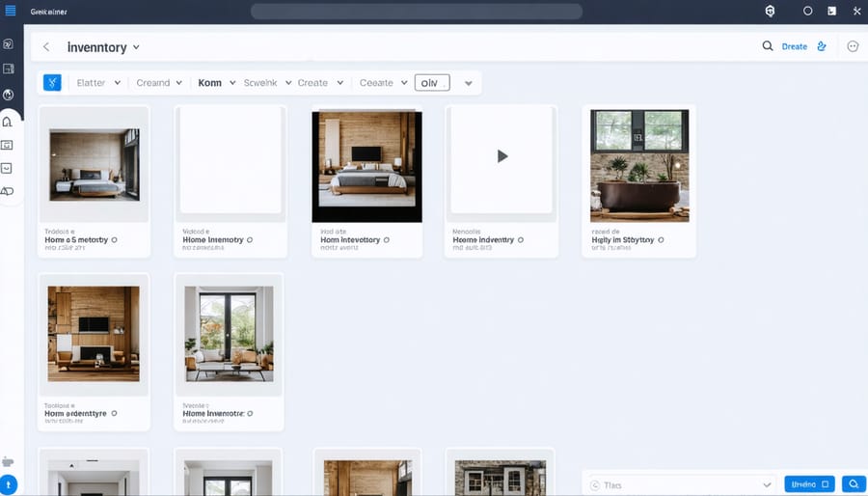The image size is (868, 496).
Task: Expand the Inventory title dropdown
Action: (x=136, y=47)
